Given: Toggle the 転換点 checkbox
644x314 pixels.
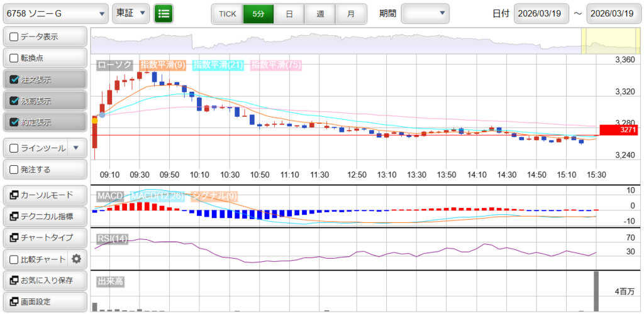Looking at the screenshot, I should [14, 58].
